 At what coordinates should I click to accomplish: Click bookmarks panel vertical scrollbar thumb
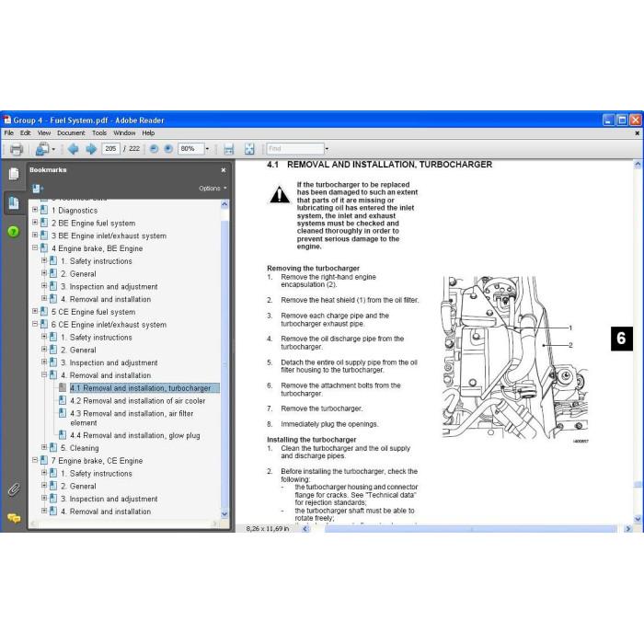coord(224,363)
